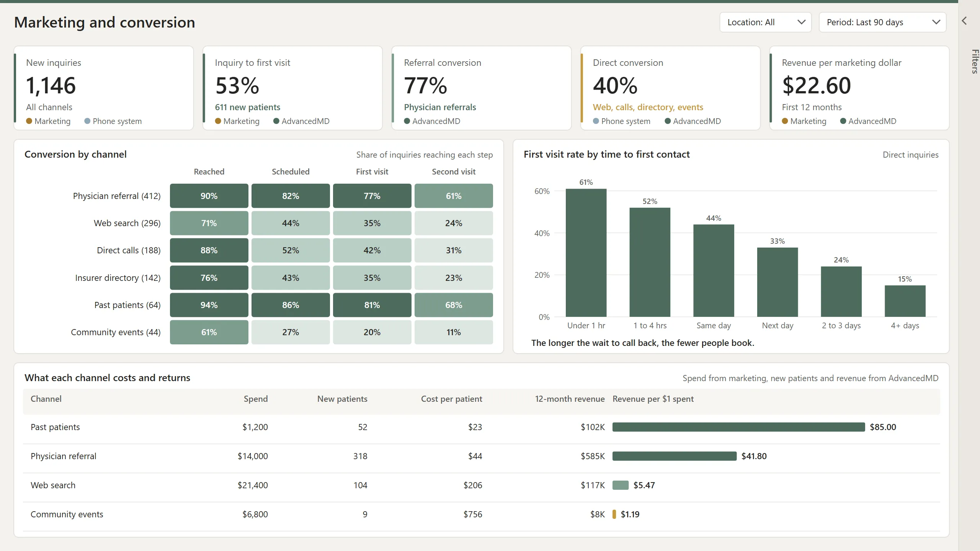
Task: Click the AdvancedMD legend dot in Revenue per marketing dollar card
Action: coord(843,121)
